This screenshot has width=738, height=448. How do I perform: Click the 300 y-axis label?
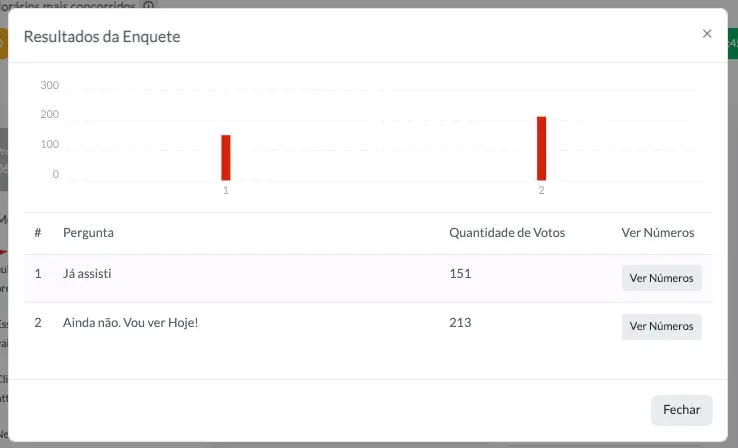(x=49, y=86)
